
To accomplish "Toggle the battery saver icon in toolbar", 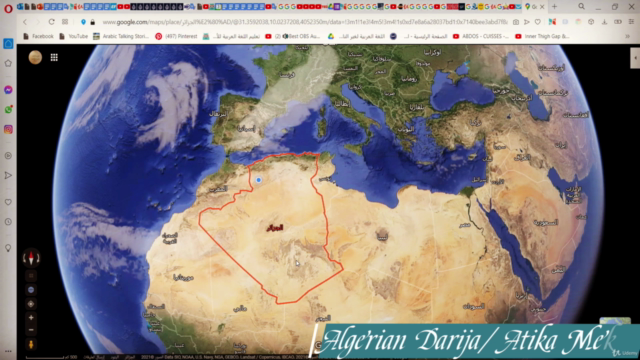I will pyautogui.click(x=618, y=22).
